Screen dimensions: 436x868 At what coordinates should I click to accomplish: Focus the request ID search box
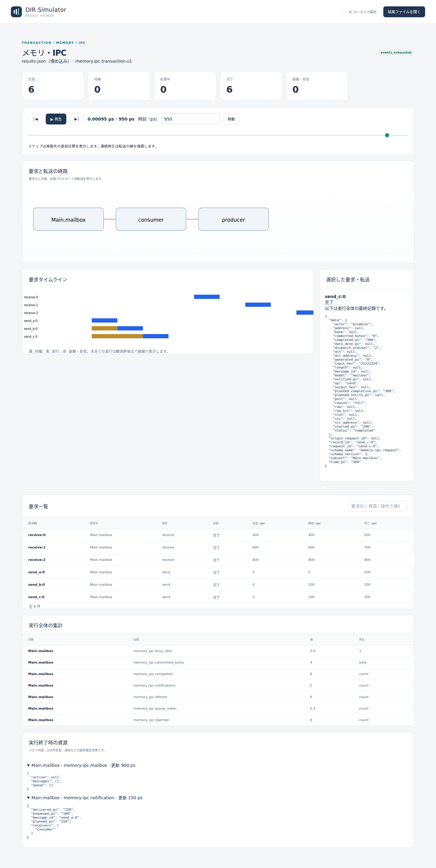point(377,506)
